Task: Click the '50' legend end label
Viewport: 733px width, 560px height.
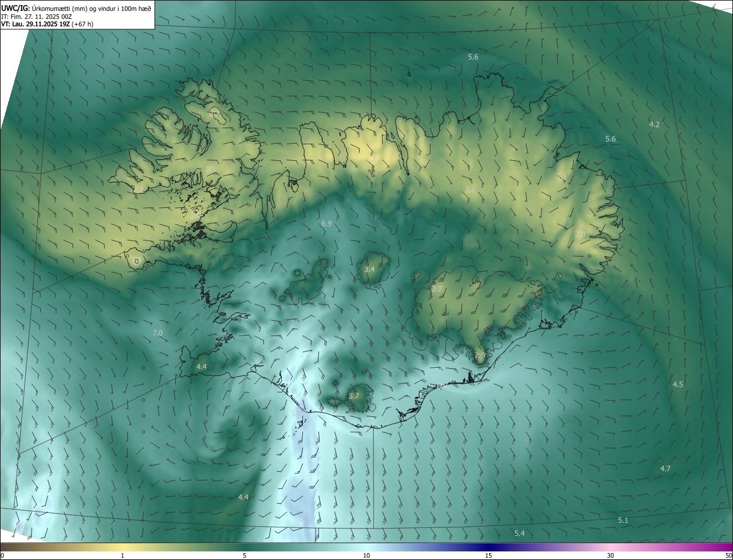Action: tap(728, 555)
